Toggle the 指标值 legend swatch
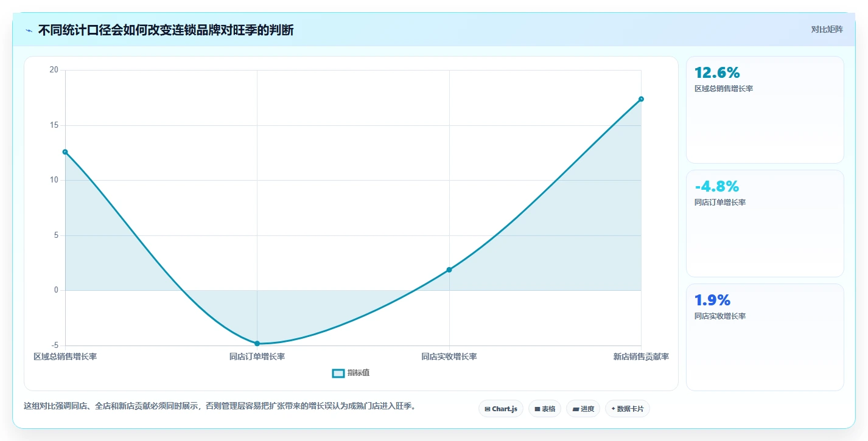Viewport: 868px width, 441px height. click(x=338, y=373)
